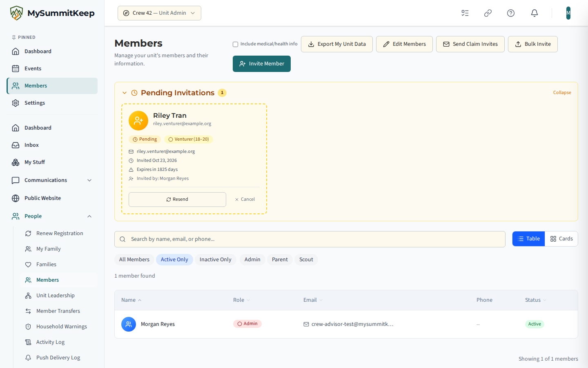
Task: Click the member search field
Action: (x=310, y=239)
